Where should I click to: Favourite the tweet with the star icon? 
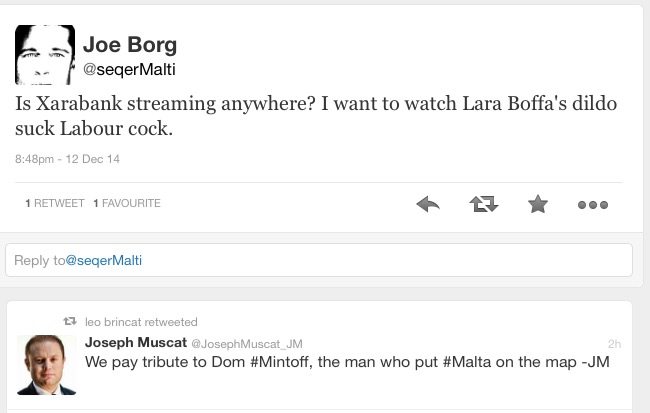(538, 204)
